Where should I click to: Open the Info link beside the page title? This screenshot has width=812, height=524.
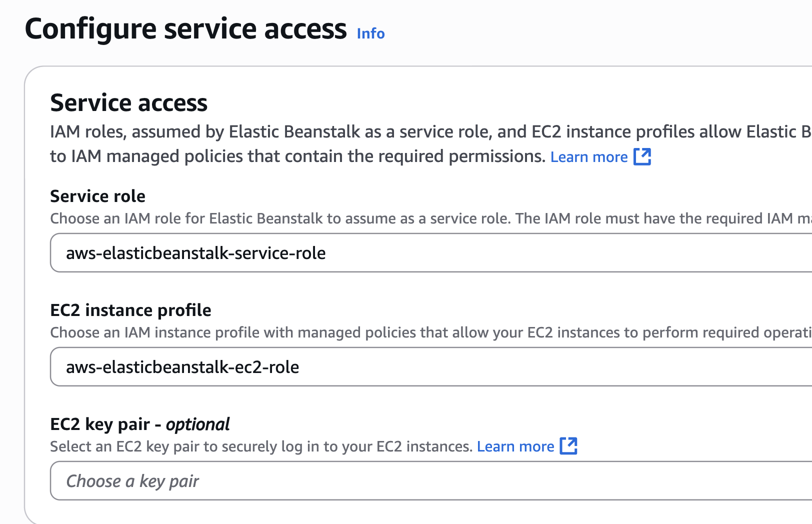click(370, 33)
